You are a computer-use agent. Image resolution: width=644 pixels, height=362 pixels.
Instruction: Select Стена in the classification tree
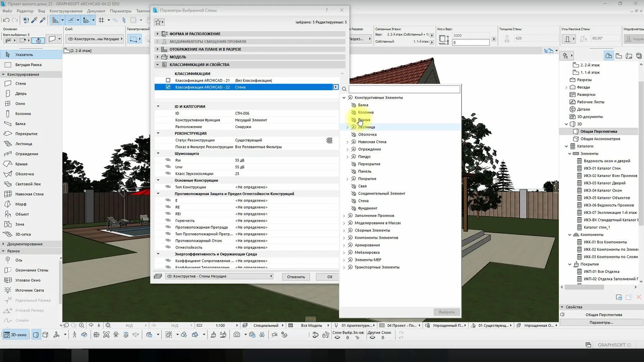point(363,201)
